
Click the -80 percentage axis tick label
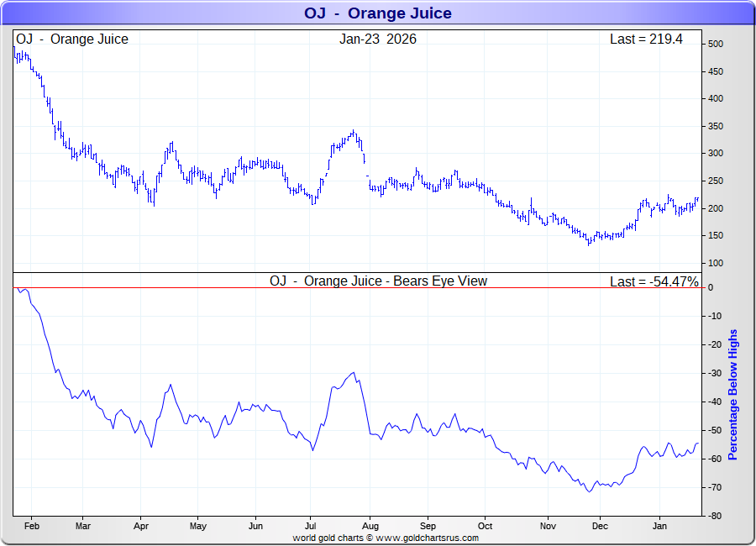[x=714, y=516]
